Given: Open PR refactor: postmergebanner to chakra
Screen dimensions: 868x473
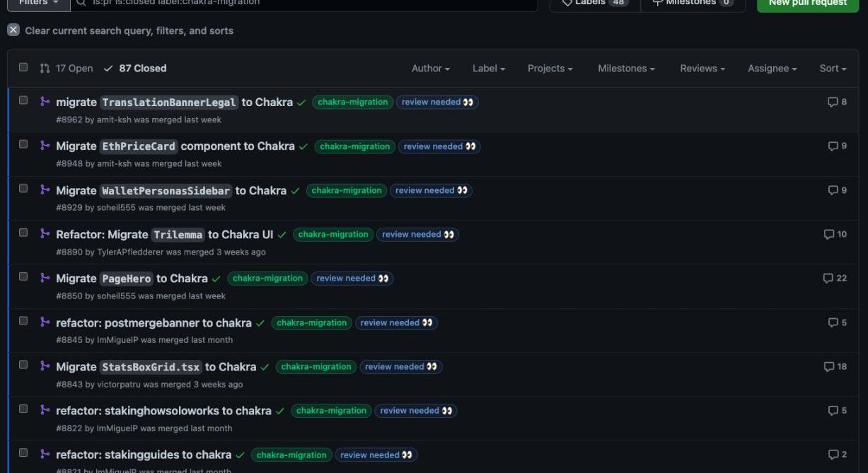Looking at the screenshot, I should [x=154, y=322].
